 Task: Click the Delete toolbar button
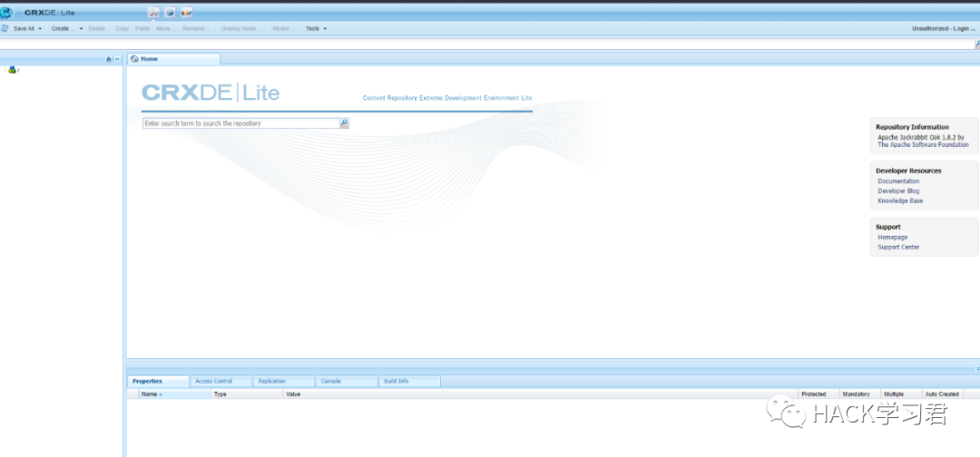point(97,29)
